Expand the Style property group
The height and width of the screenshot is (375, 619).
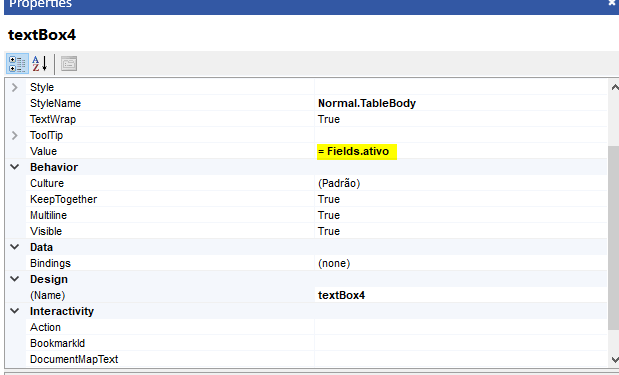pyautogui.click(x=15, y=87)
